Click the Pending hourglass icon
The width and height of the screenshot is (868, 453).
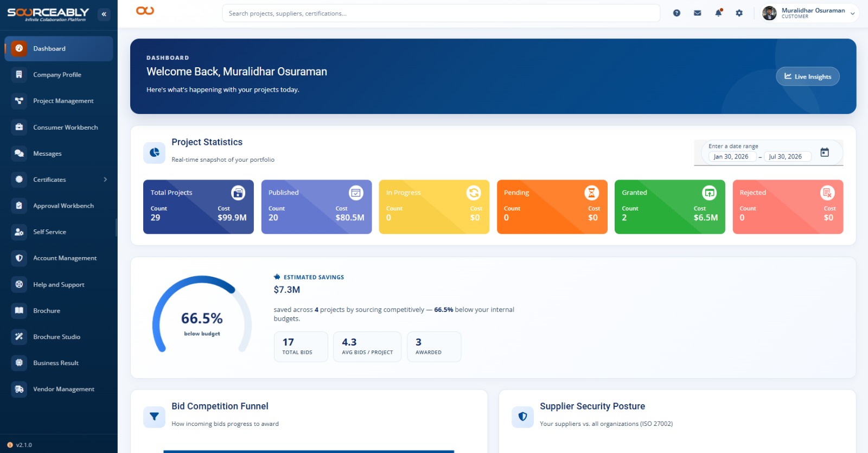pyautogui.click(x=591, y=193)
